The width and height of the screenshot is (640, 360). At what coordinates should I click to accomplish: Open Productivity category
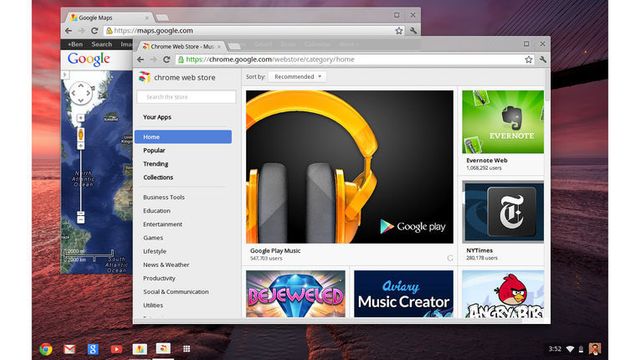159,278
